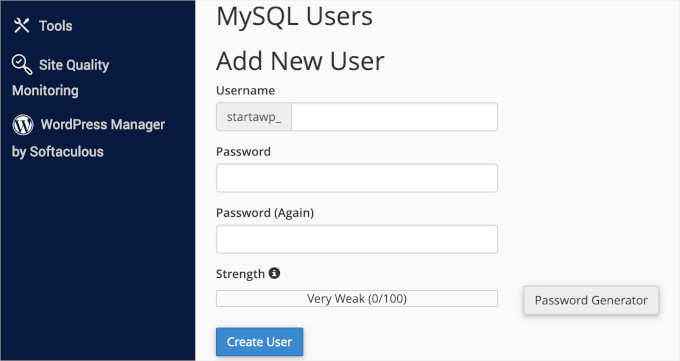Focus the Password (Again) input field
This screenshot has height=361, width=680.
pos(357,239)
